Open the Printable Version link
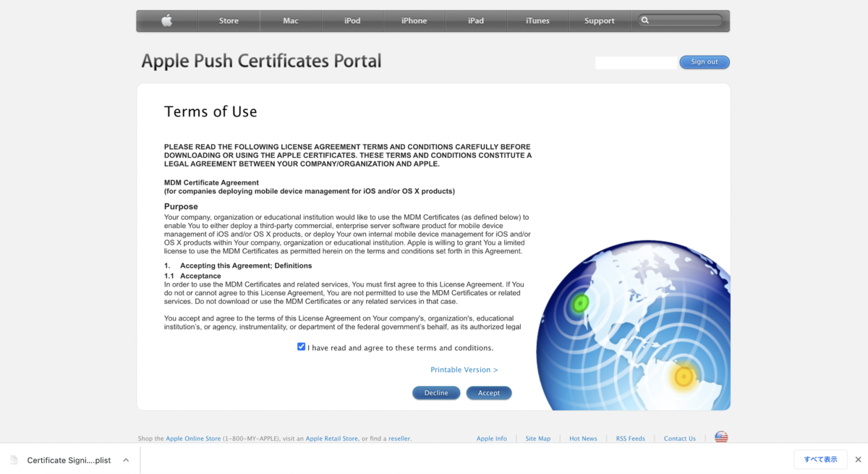The image size is (868, 474). (x=464, y=370)
